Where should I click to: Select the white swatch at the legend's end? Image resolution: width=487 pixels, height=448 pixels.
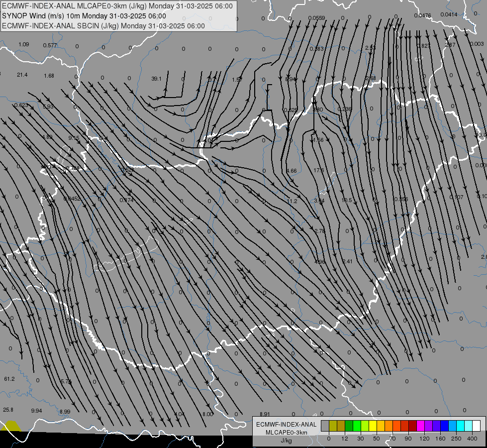476,426
